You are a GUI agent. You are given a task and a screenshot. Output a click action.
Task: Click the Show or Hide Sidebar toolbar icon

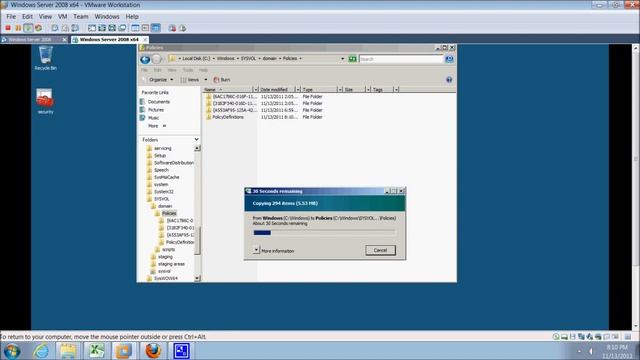[x=92, y=28]
